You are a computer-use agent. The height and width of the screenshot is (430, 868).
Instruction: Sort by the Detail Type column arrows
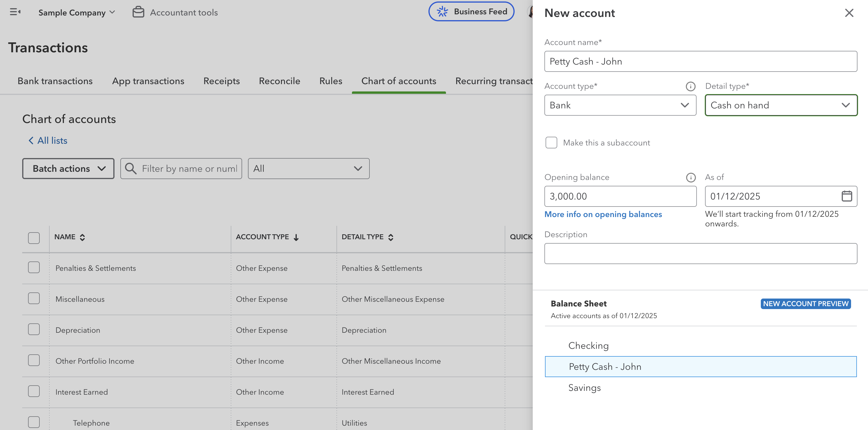click(390, 237)
